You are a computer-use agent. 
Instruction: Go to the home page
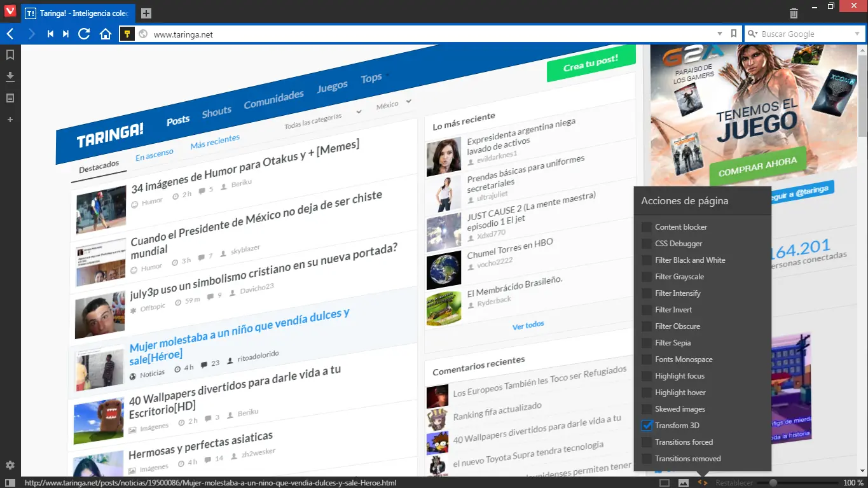(x=106, y=34)
